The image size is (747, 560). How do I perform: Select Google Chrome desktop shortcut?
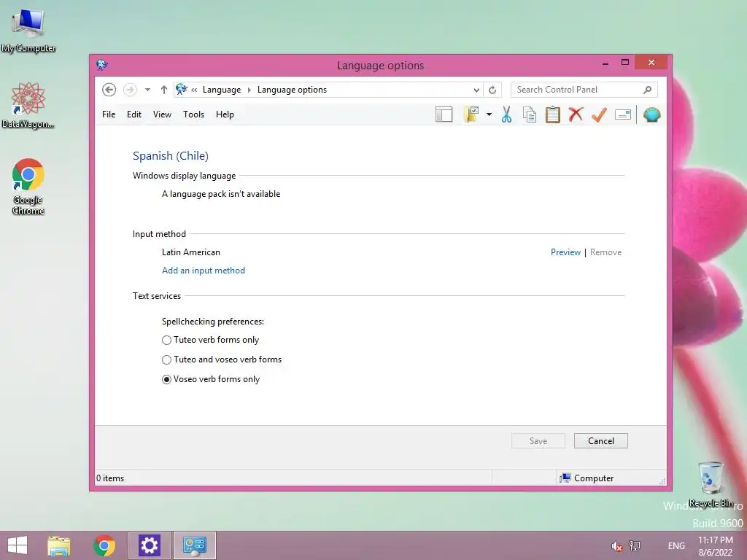28,186
